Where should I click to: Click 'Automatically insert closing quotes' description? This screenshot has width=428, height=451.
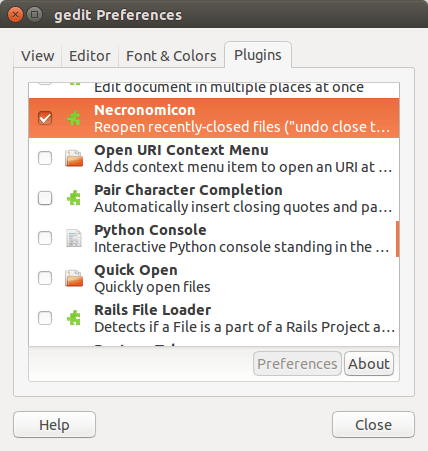pyautogui.click(x=243, y=207)
